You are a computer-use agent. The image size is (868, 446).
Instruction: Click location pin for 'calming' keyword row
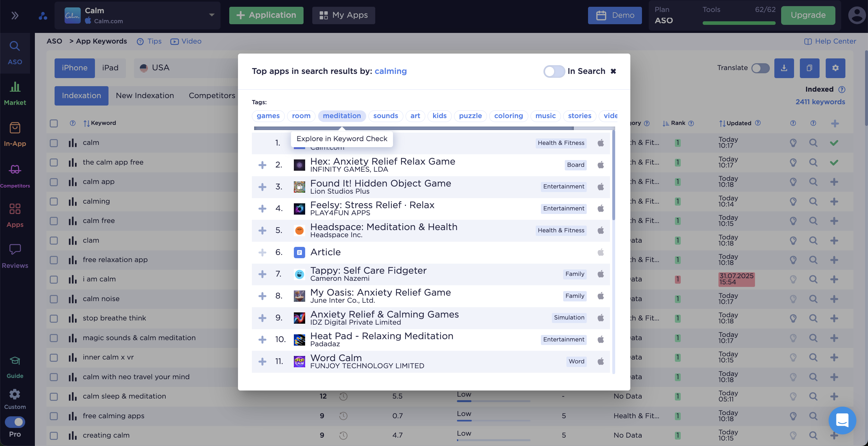793,201
